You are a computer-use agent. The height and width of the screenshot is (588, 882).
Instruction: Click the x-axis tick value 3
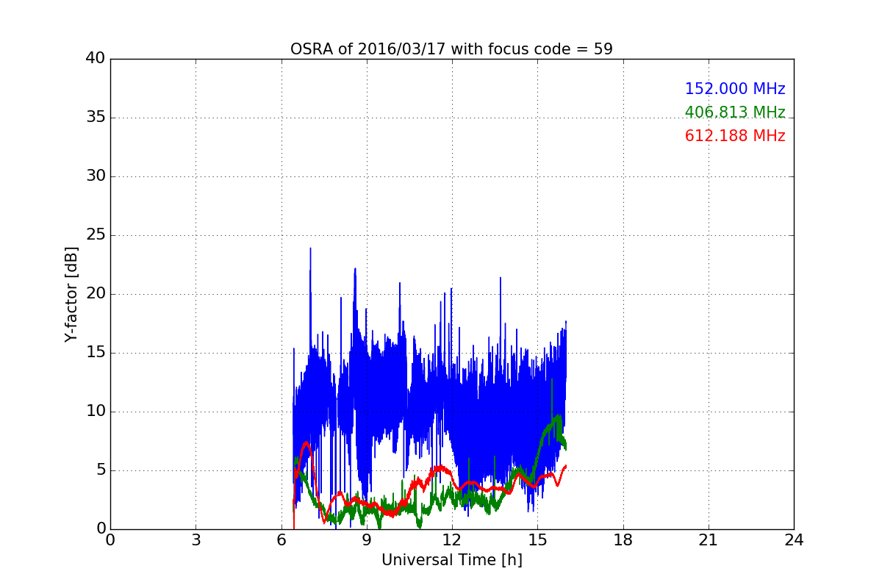click(x=196, y=539)
